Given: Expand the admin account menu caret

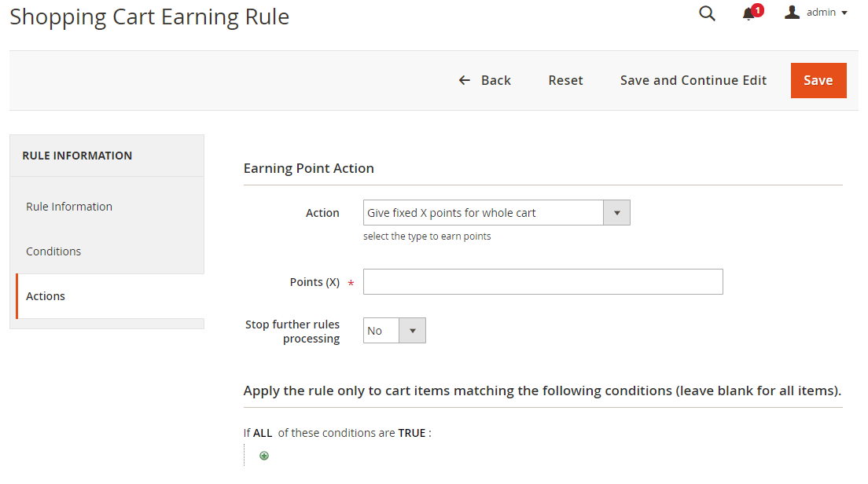Looking at the screenshot, I should click(844, 13).
